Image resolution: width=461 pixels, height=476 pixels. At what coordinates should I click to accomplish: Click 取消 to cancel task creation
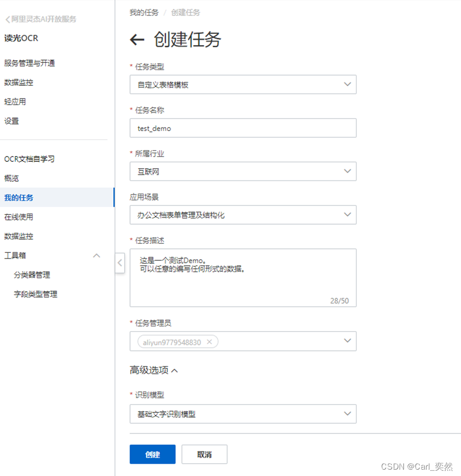pos(204,454)
